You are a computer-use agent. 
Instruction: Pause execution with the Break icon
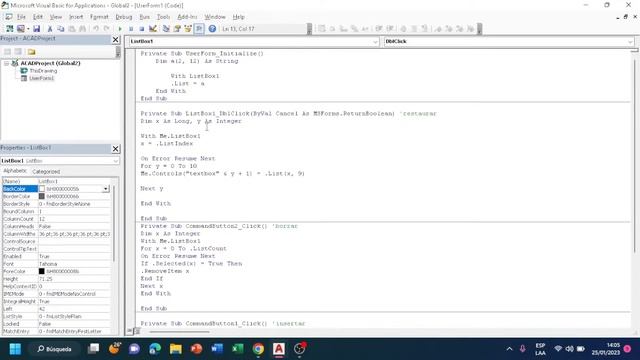[131, 29]
